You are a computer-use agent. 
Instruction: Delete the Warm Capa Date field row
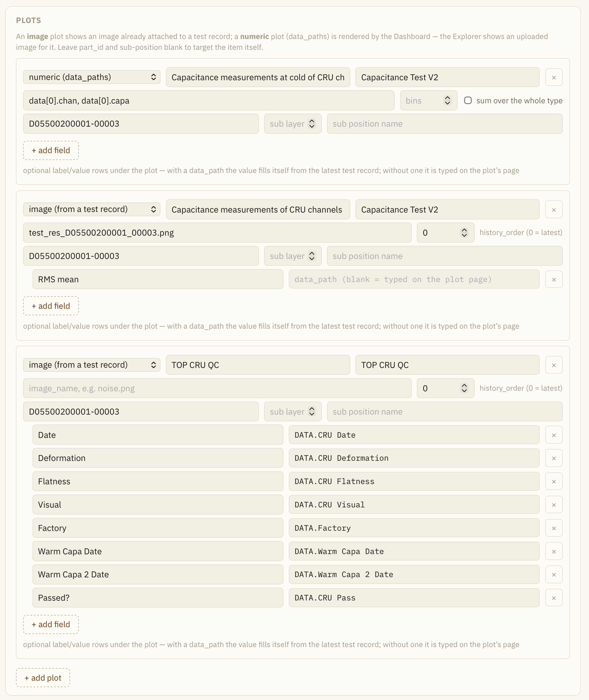554,551
